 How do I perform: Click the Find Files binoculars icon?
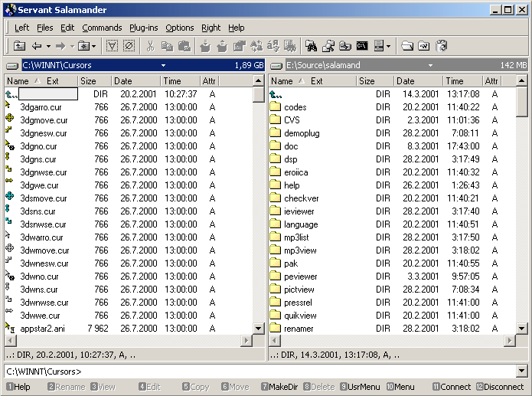click(x=312, y=46)
